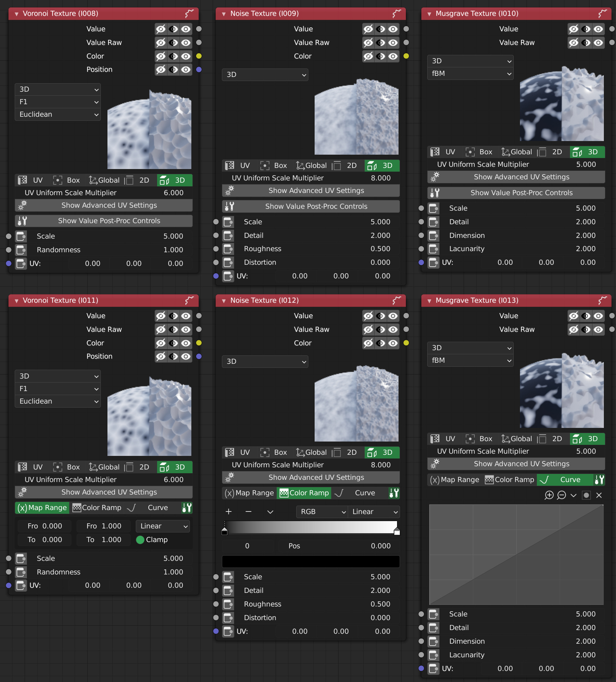The width and height of the screenshot is (616, 682).
Task: Show Advanced UV Settings in Voronoi I011
Action: [x=104, y=492]
